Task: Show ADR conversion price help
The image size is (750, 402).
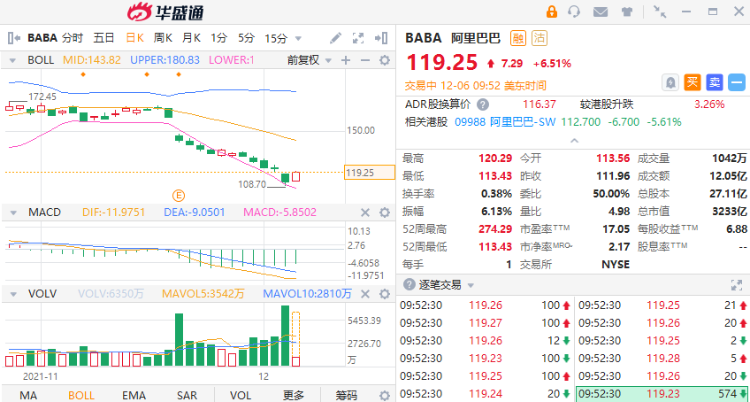Action: [483, 104]
